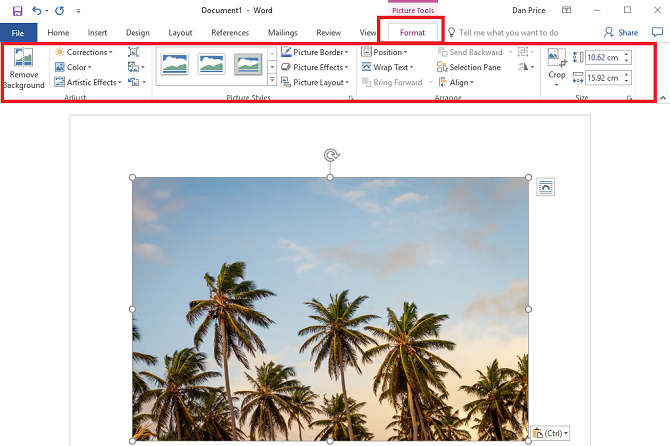Click the Crop tool icon

point(557,59)
